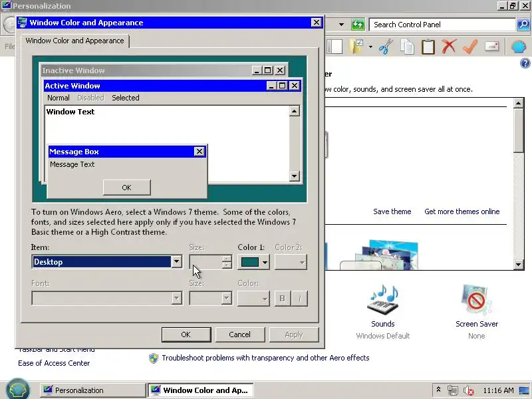Click the themes list scroll down arrow
This screenshot has height=399, width=532.
(519, 264)
